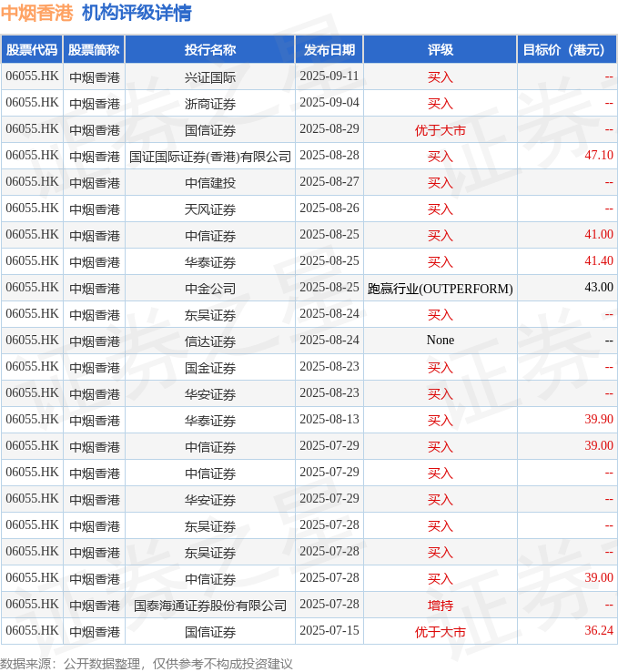The height and width of the screenshot is (672, 618).
Task: Select the 浙商证券 broker cell
Action: [x=210, y=104]
